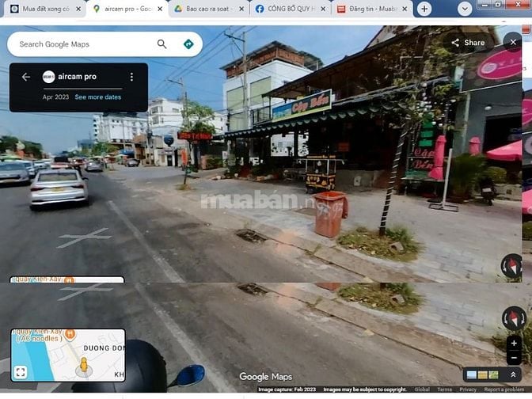
Task: Switch to the 'Mua đất xong có' tab
Action: pyautogui.click(x=45, y=9)
